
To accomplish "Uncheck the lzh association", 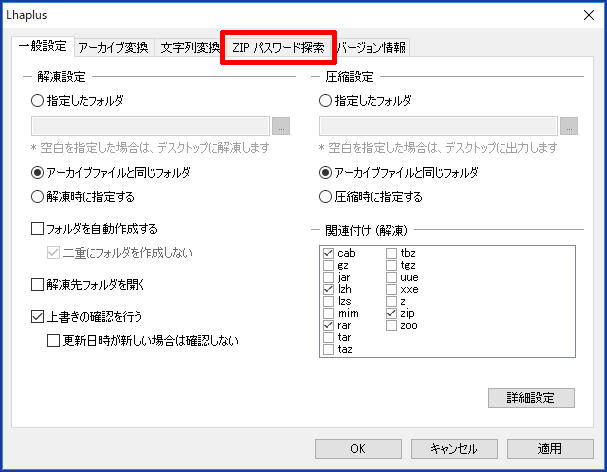I will [328, 289].
